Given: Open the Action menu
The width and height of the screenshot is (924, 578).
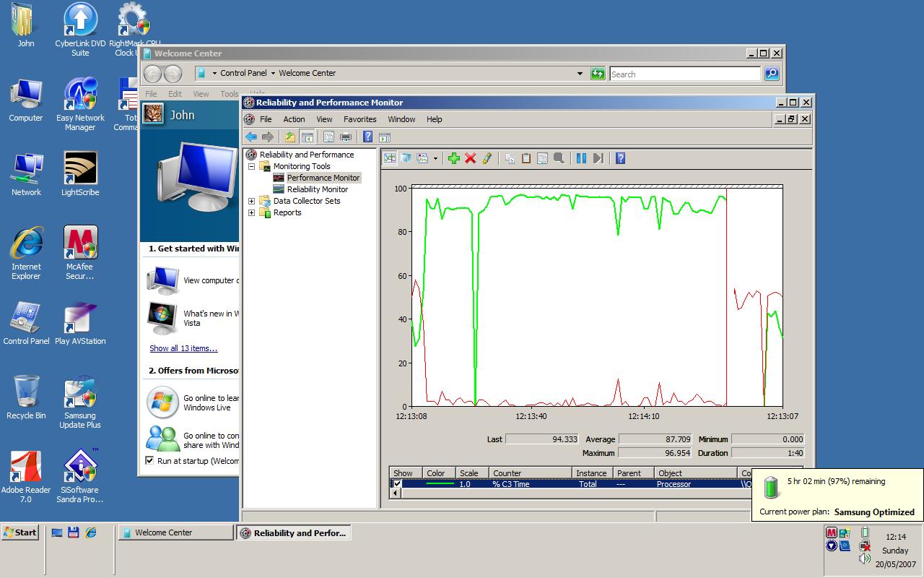Looking at the screenshot, I should pos(294,119).
